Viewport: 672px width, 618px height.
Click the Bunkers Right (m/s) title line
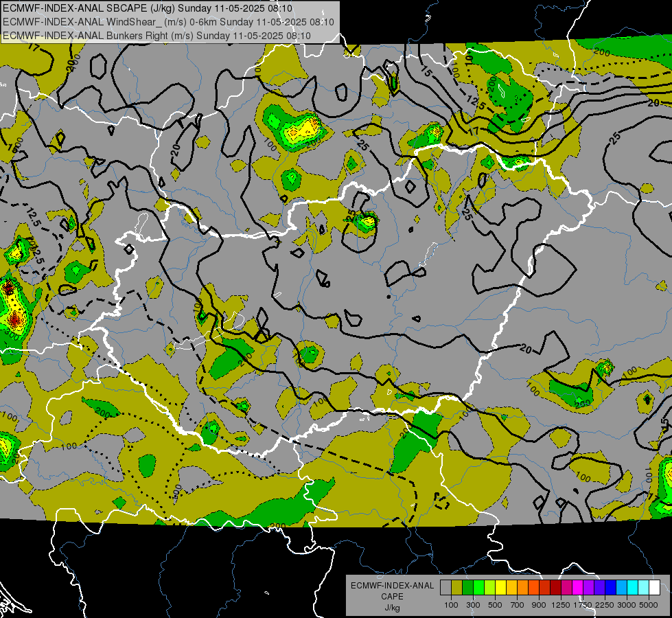pos(157,36)
